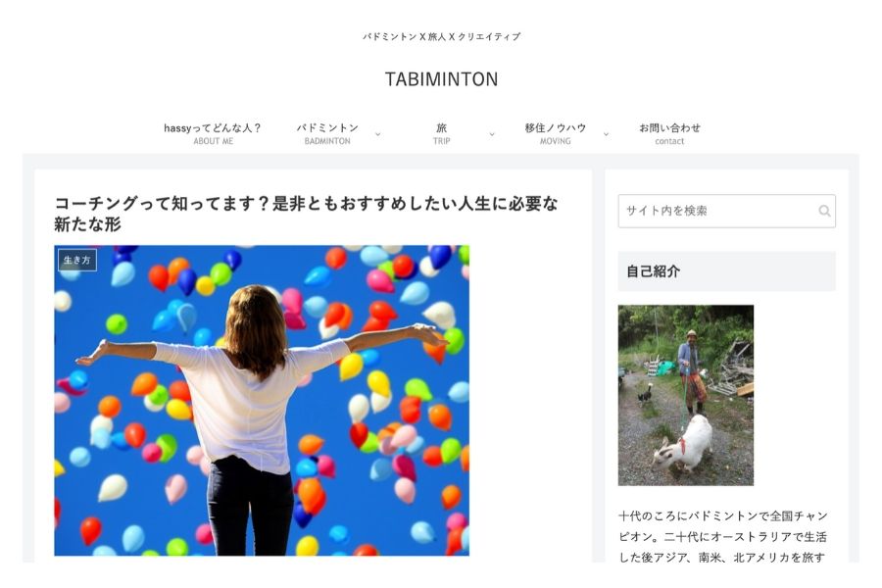Click the TABIMINTON site title
This screenshot has height=588, width=882.
(442, 79)
